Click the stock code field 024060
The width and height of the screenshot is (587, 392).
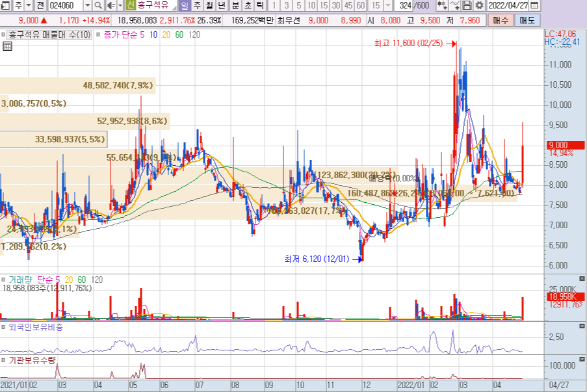pyautogui.click(x=66, y=5)
